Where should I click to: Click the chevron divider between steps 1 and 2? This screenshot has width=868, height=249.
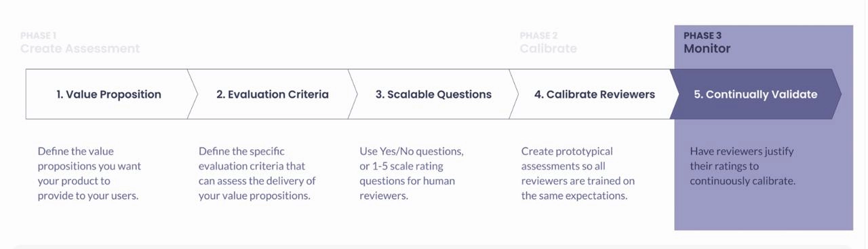click(193, 94)
